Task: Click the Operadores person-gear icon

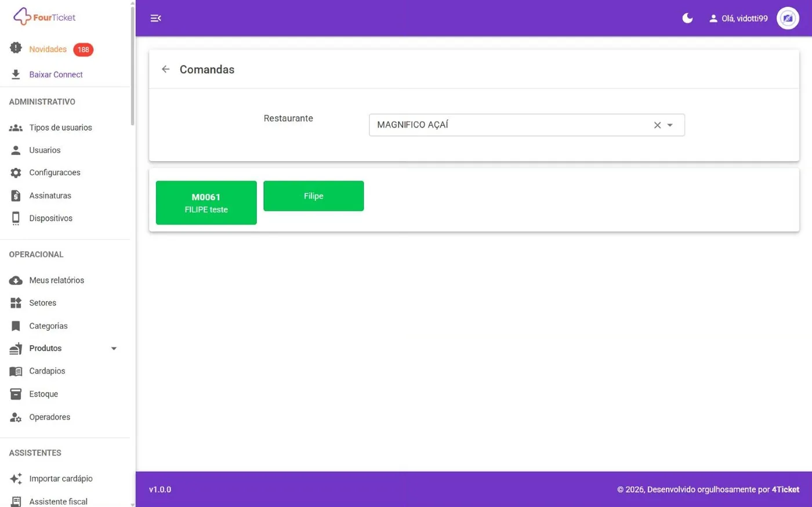Action: (x=16, y=417)
